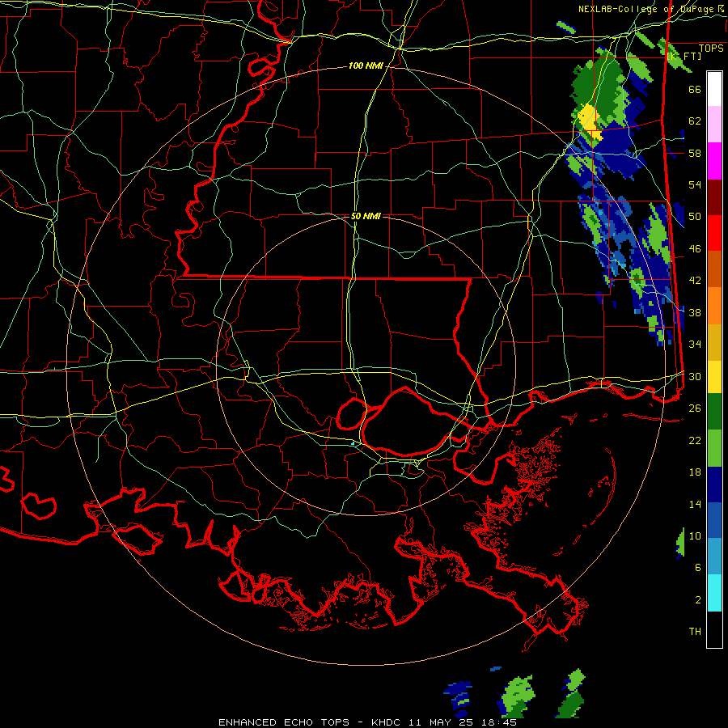Image resolution: width=728 pixels, height=728 pixels.
Task: Click the 'NEXLAB-College of DuPage' credit text
Action: [x=646, y=9]
